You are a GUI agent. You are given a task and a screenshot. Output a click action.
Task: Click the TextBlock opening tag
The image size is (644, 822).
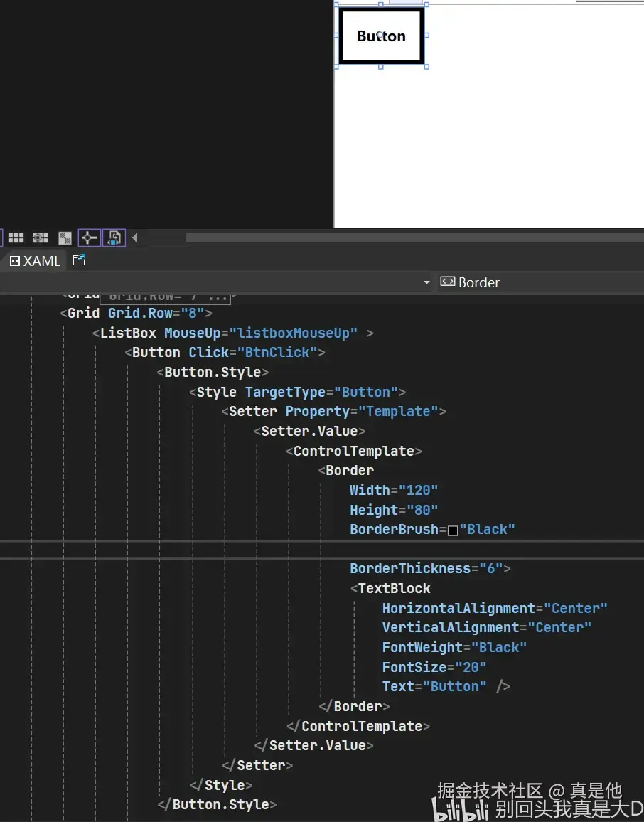[x=390, y=589]
